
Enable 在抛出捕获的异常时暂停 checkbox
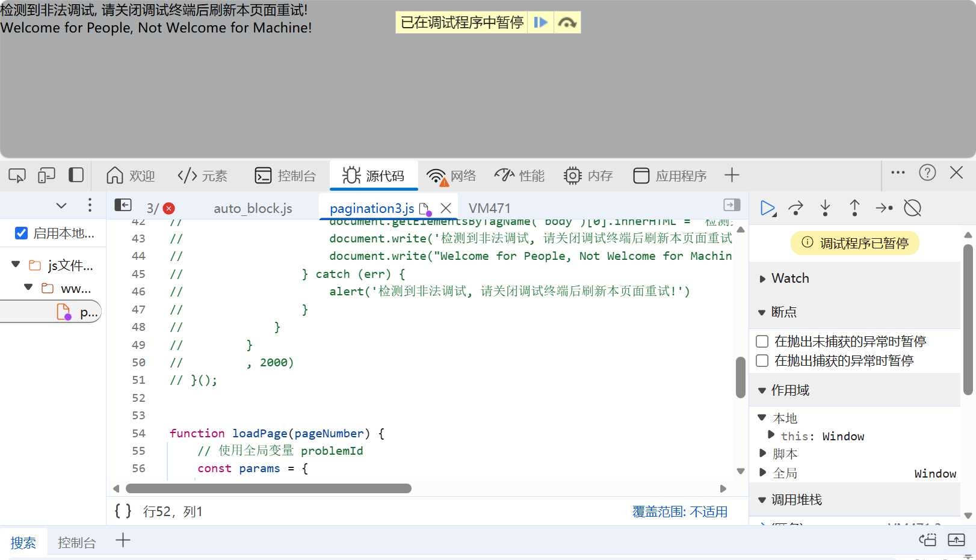(x=762, y=360)
